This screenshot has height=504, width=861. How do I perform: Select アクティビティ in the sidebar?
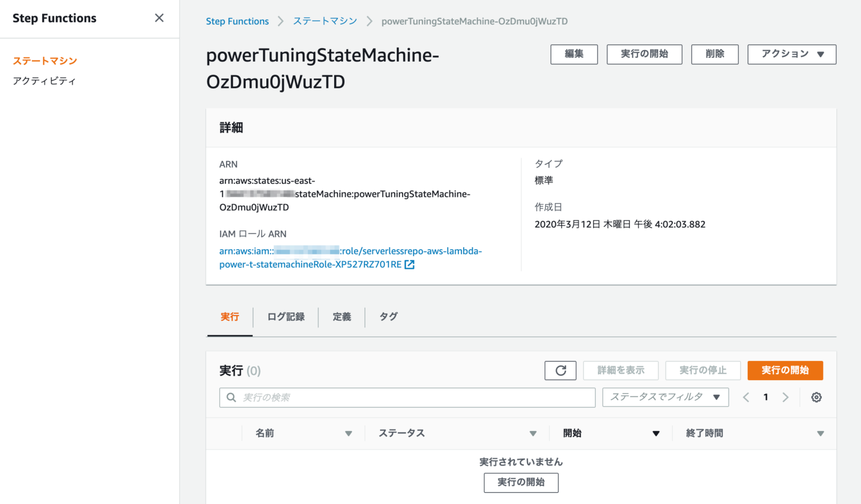click(x=44, y=80)
